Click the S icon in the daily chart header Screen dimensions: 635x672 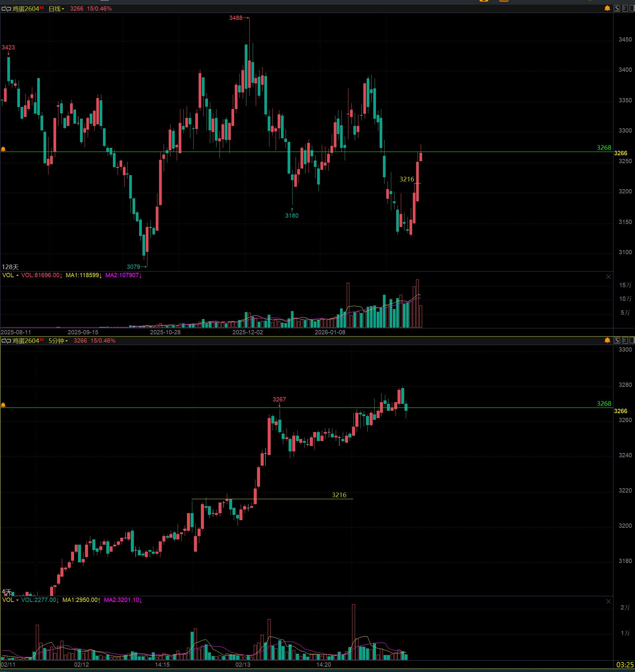point(617,8)
